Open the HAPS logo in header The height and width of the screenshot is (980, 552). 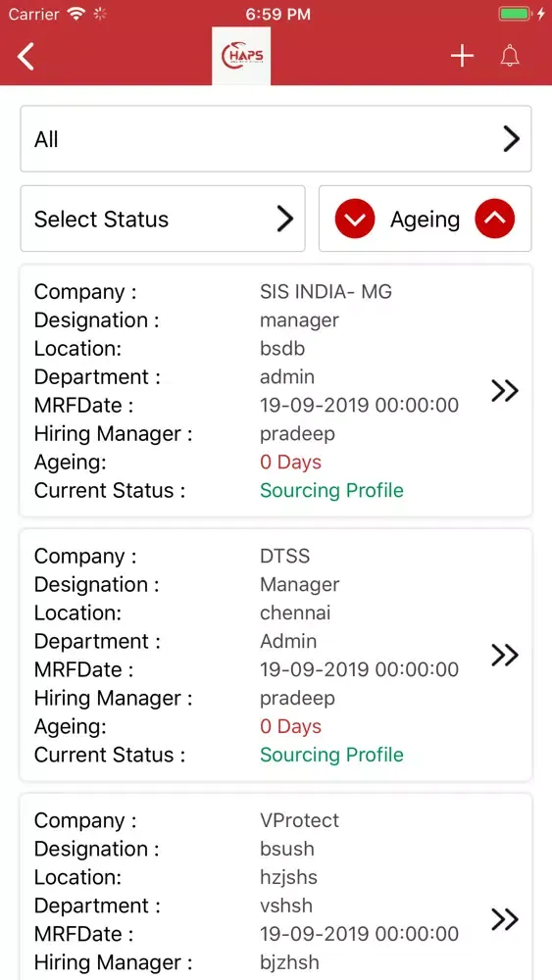click(241, 56)
